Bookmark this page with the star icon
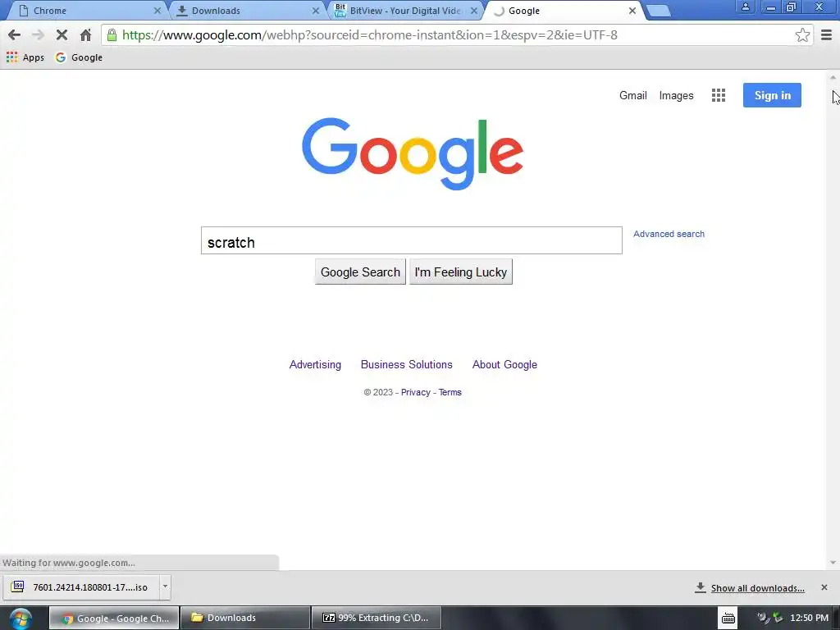The width and height of the screenshot is (840, 630). click(802, 35)
